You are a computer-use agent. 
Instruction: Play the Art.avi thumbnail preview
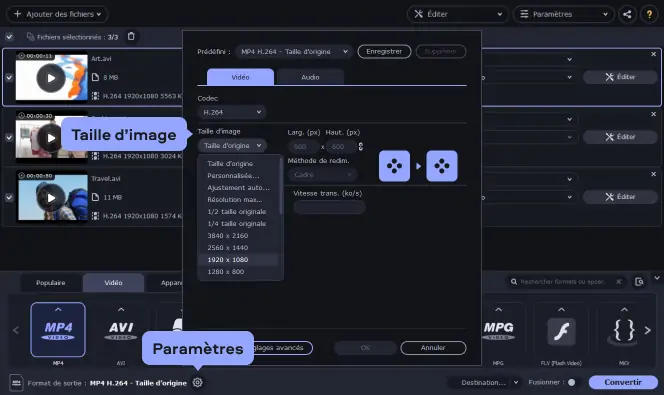pos(51,78)
